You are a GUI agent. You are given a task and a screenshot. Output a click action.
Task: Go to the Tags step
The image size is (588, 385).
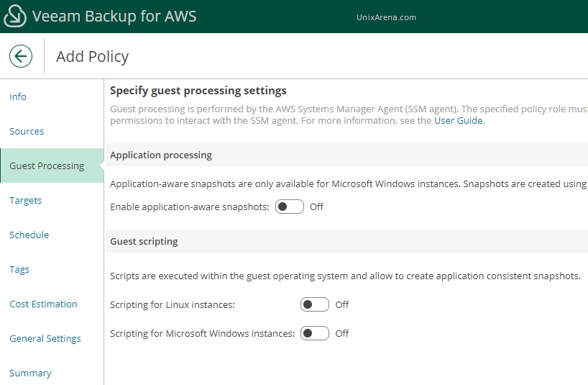tap(19, 269)
